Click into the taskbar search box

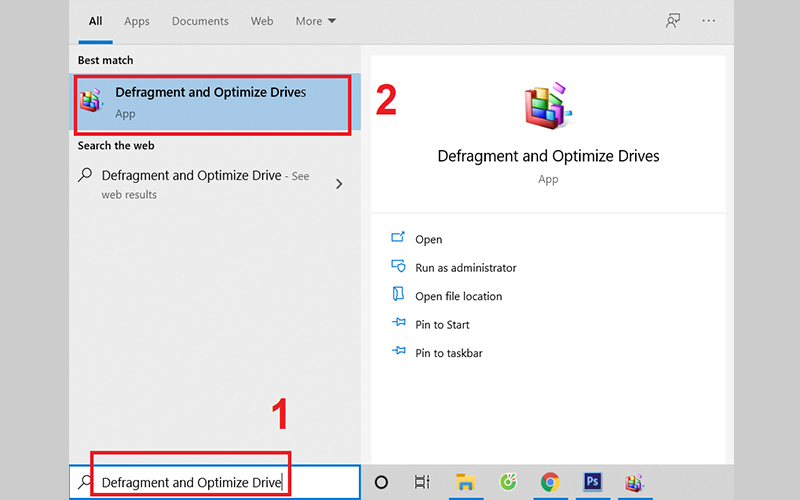click(x=215, y=482)
